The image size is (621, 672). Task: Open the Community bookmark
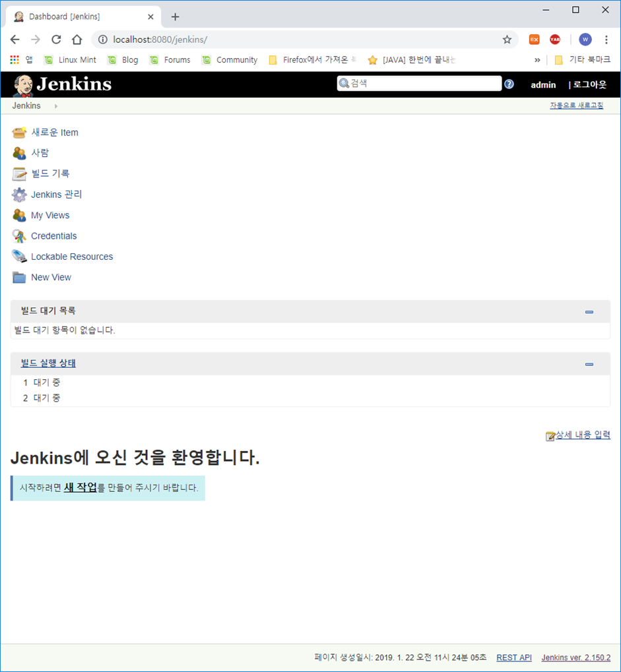(230, 60)
